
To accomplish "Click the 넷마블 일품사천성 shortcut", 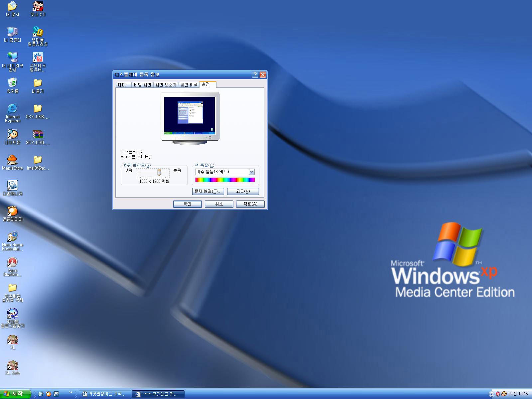I will point(38,36).
